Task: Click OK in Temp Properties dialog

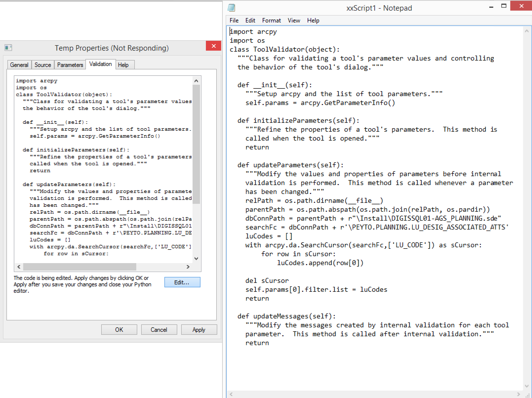Action: 119,330
